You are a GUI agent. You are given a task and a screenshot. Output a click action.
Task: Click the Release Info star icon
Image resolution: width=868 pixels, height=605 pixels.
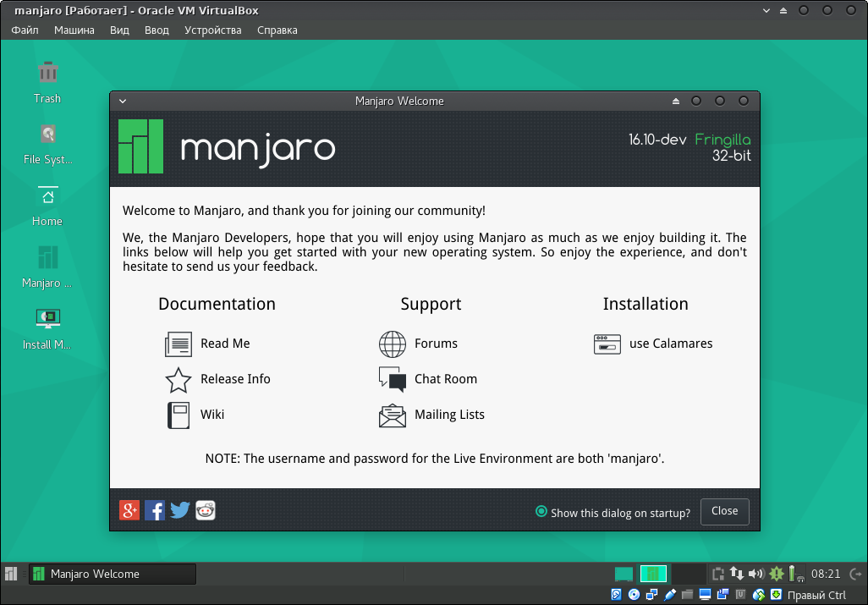coord(179,380)
